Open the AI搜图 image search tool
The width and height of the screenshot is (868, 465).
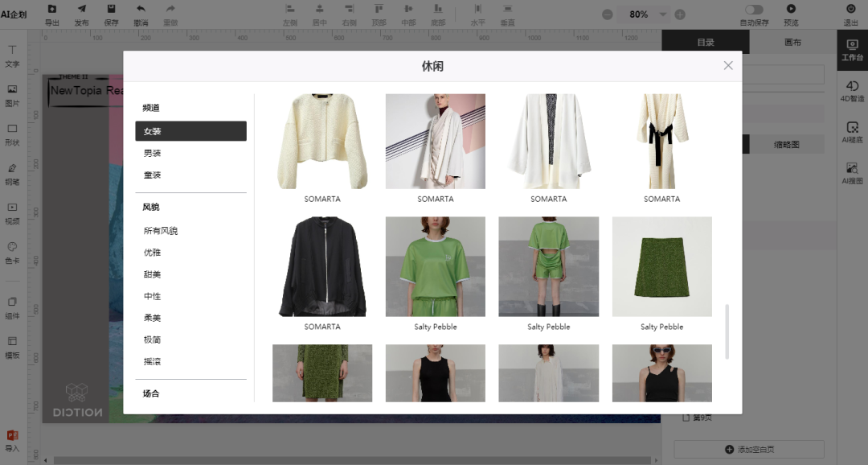(x=852, y=173)
